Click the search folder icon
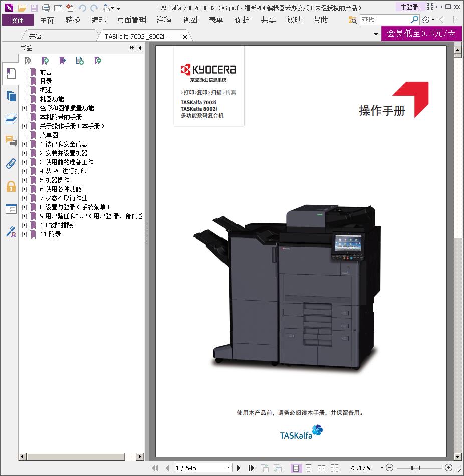The height and width of the screenshot is (476, 464). [x=352, y=20]
